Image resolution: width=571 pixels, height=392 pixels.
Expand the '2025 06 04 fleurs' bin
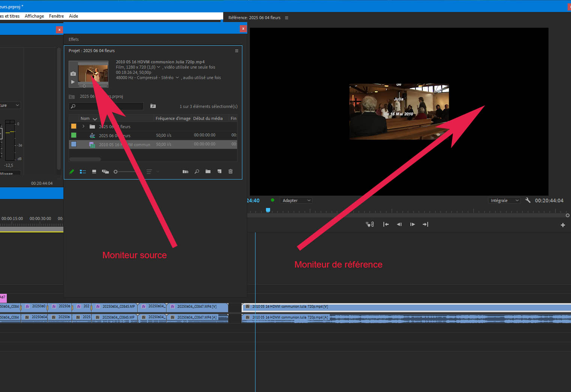click(x=84, y=126)
